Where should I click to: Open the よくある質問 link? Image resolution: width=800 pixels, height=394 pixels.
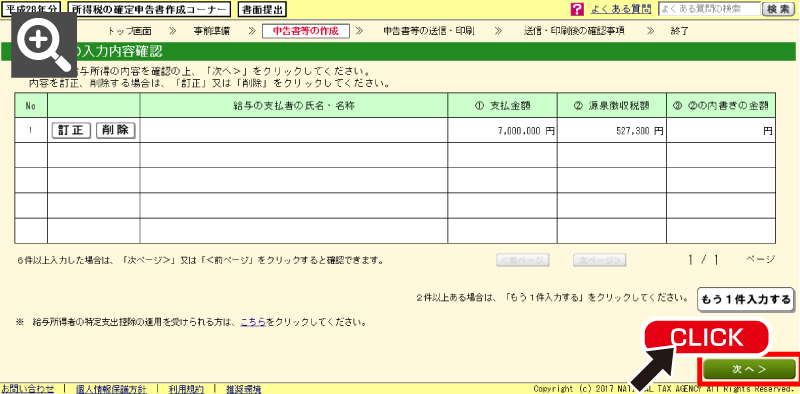click(620, 9)
